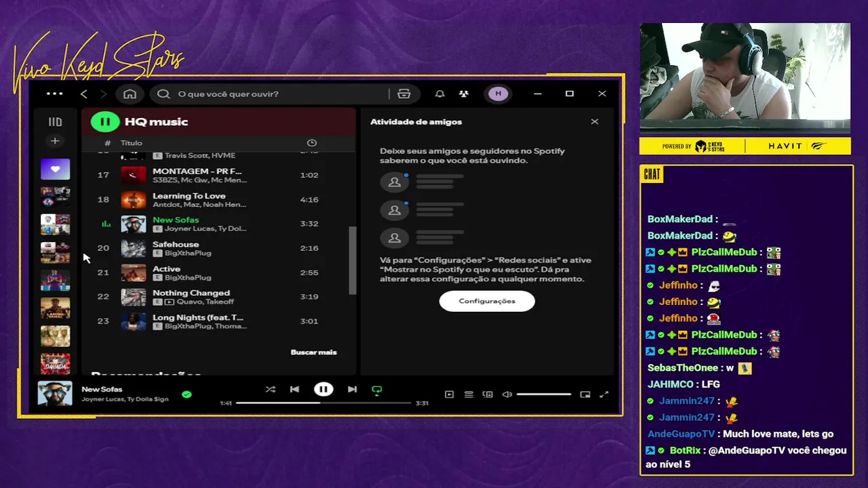The width and height of the screenshot is (868, 488).
Task: Click the 'Learning To Love' album cover
Action: (x=134, y=199)
